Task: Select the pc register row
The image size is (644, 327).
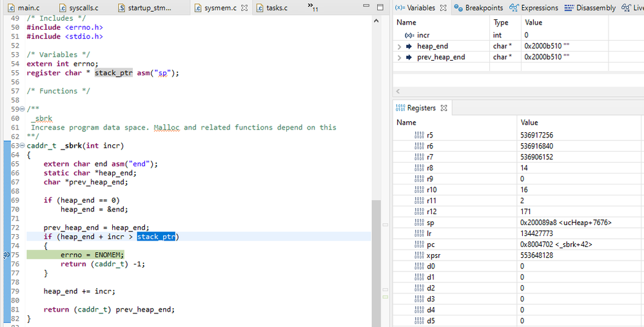Action: pyautogui.click(x=518, y=244)
